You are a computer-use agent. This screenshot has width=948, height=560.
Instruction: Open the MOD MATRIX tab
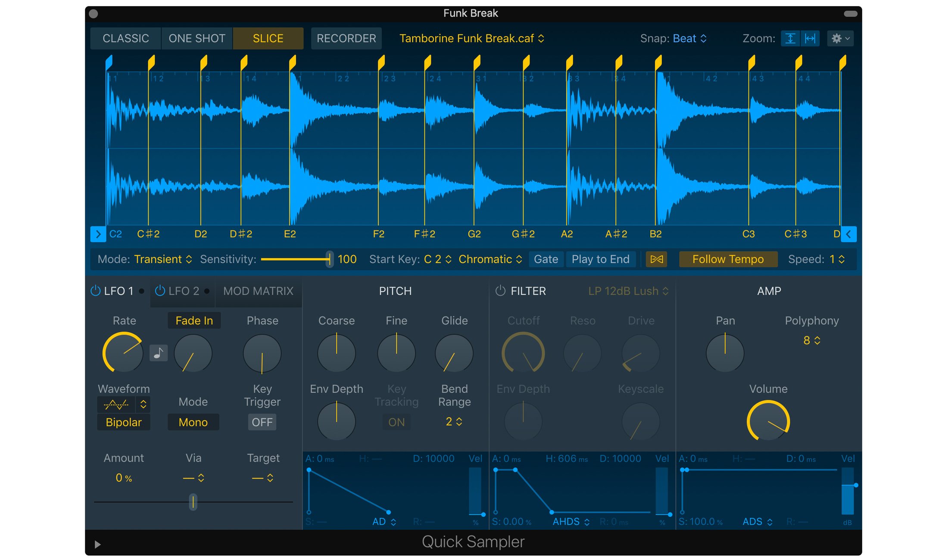pyautogui.click(x=258, y=291)
